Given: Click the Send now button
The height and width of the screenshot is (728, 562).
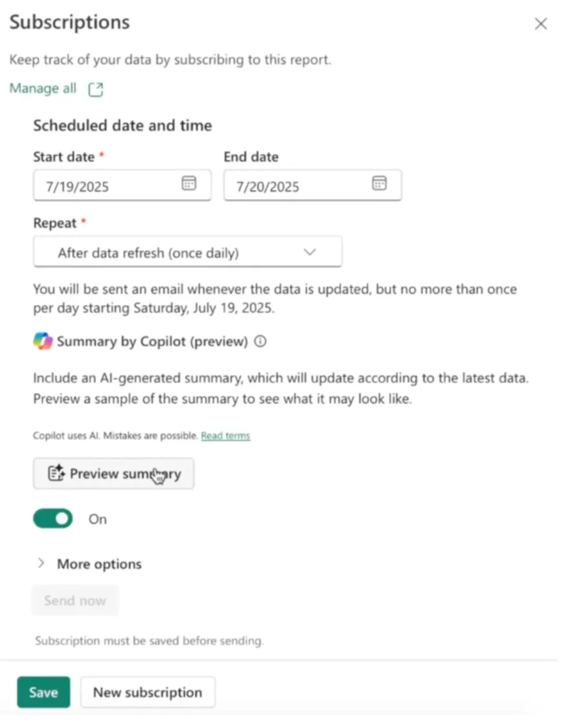Looking at the screenshot, I should [x=75, y=601].
